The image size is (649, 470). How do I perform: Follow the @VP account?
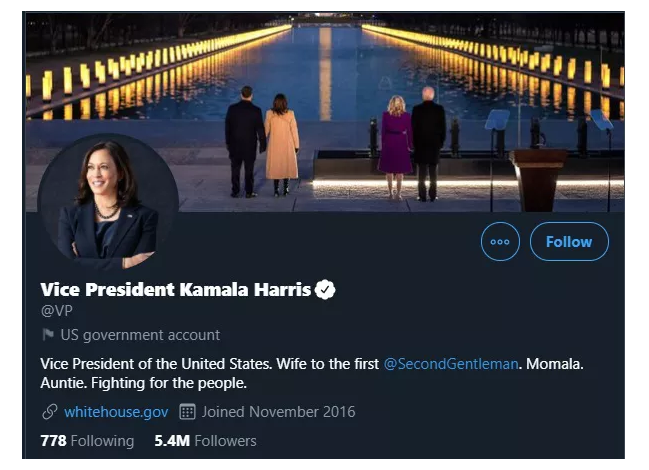pos(568,242)
